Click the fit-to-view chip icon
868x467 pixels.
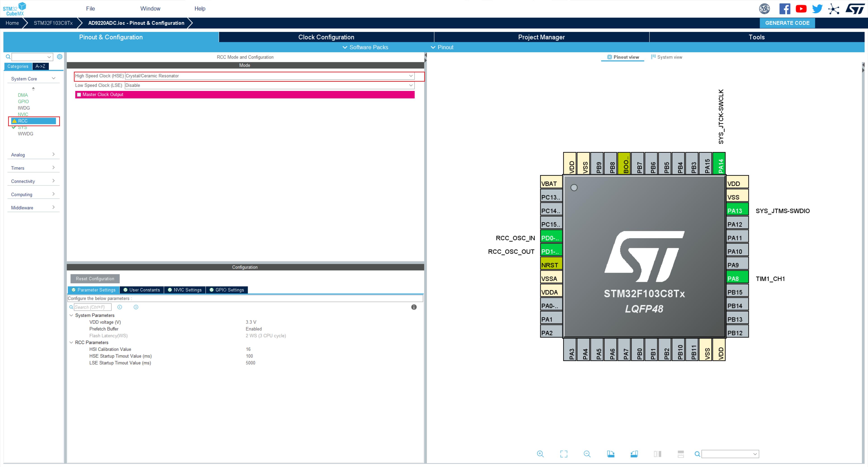pyautogui.click(x=564, y=454)
